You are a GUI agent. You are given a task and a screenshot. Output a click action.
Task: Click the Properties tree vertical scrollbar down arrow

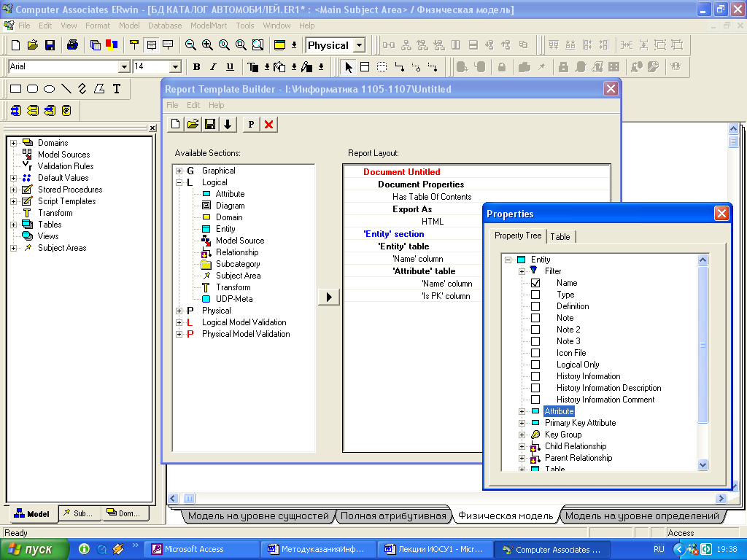(703, 464)
